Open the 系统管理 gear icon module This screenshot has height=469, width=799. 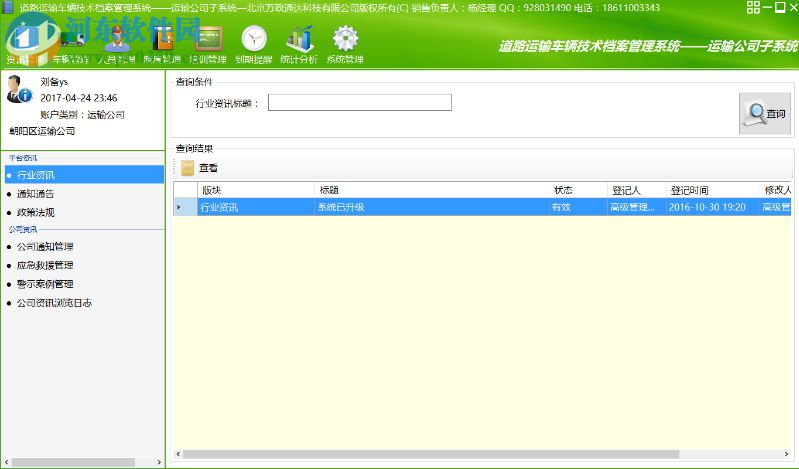coord(345,45)
